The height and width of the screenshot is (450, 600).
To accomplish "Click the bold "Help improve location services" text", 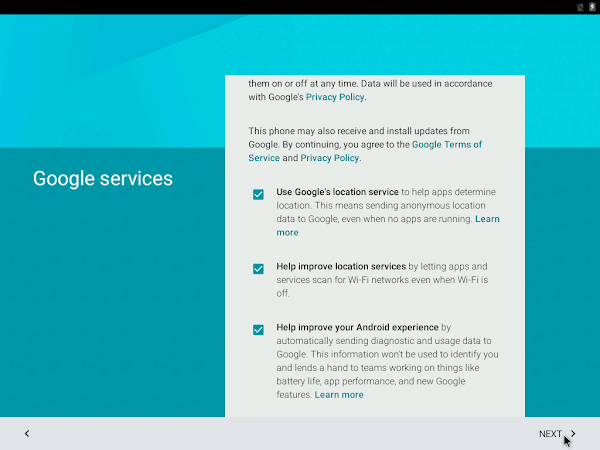I will point(341,266).
